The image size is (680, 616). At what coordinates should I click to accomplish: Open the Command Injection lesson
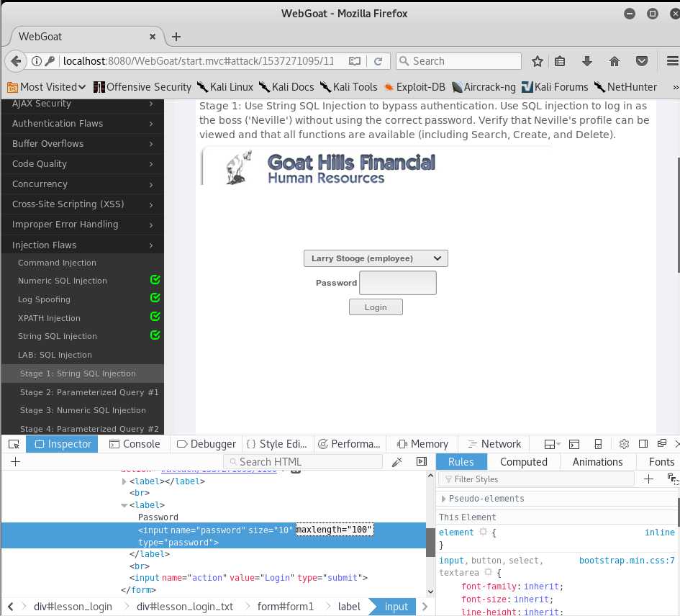tap(57, 263)
